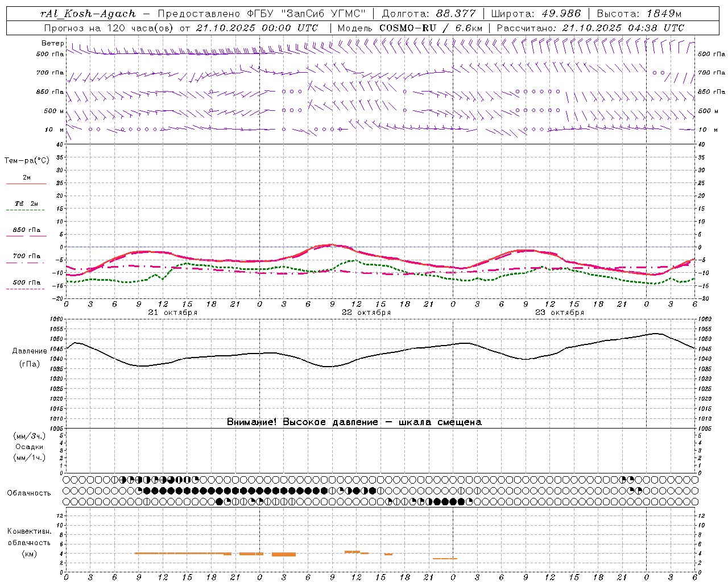Click the provider text ФГБУ "ЗапСиб УГМС"

coord(308,14)
